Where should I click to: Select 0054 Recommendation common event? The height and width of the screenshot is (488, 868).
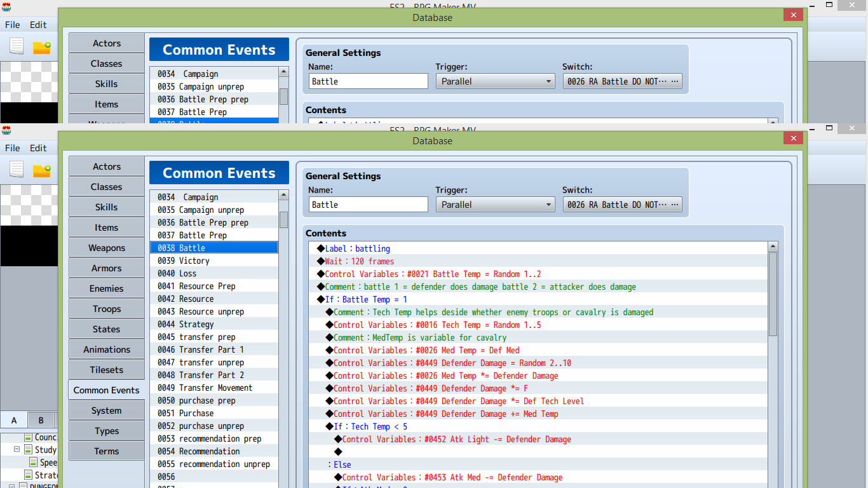point(214,451)
